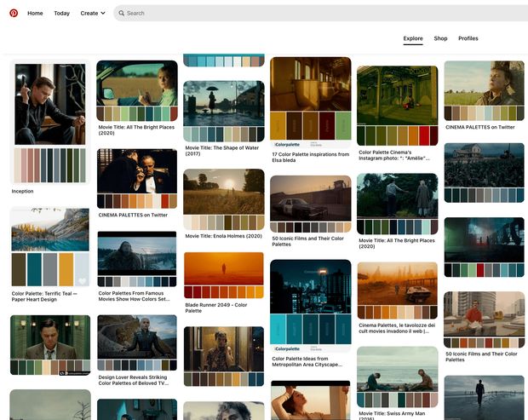Click green swatch in train interior palette
This screenshot has width=528, height=420.
click(x=343, y=126)
